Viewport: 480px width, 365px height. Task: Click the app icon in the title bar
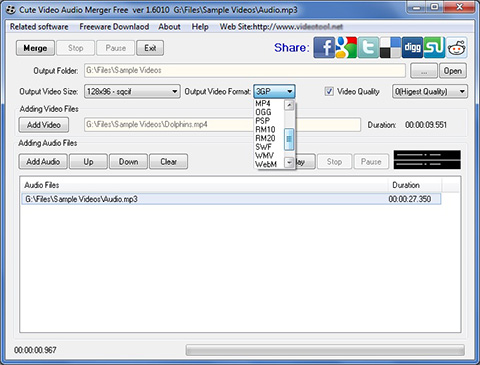pos(11,10)
